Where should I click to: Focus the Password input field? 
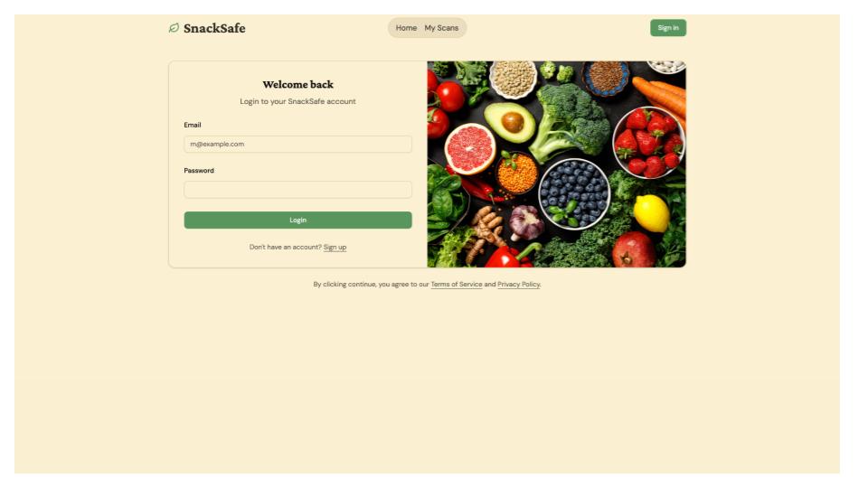[297, 190]
